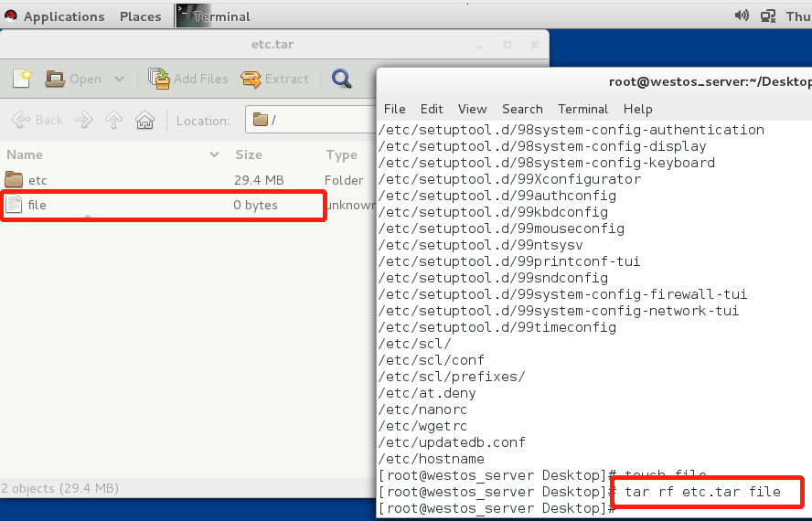Add Files to the etc.tar archive

pyautogui.click(x=188, y=79)
